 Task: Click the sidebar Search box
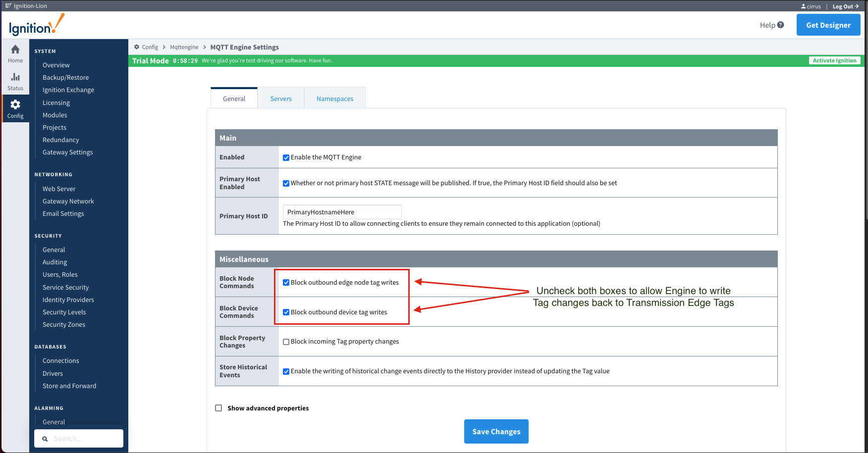[79, 439]
